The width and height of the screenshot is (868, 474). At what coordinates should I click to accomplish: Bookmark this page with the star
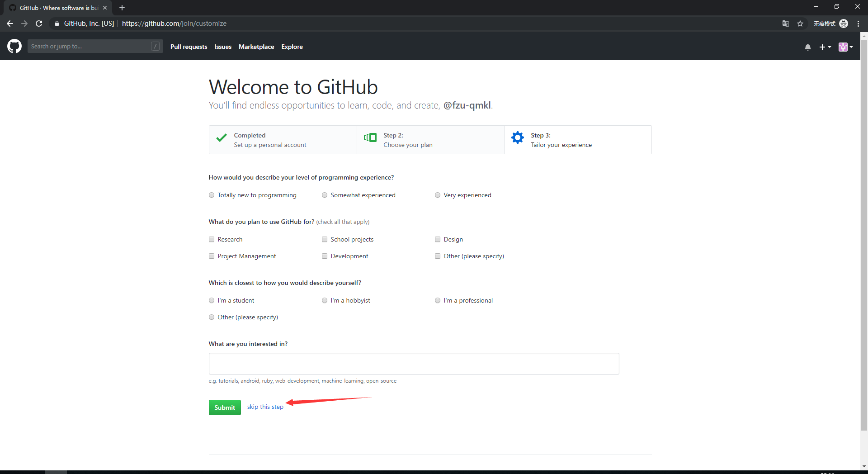click(x=800, y=24)
